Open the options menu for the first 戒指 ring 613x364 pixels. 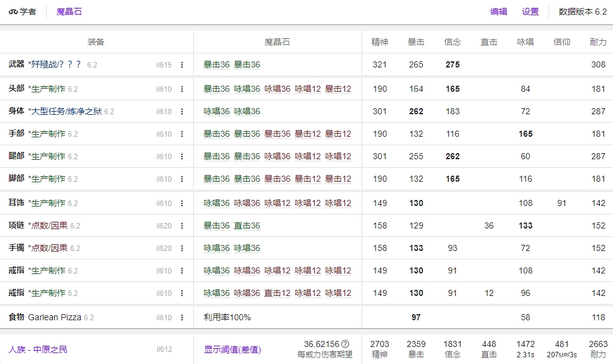pyautogui.click(x=183, y=270)
